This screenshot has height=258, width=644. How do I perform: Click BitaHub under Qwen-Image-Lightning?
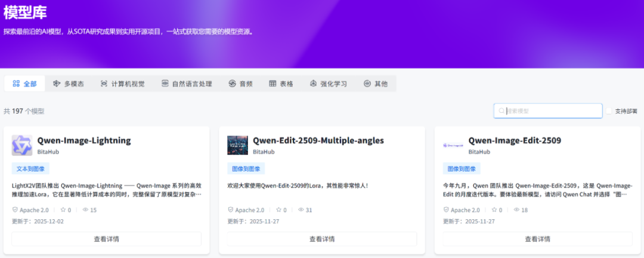48,152
